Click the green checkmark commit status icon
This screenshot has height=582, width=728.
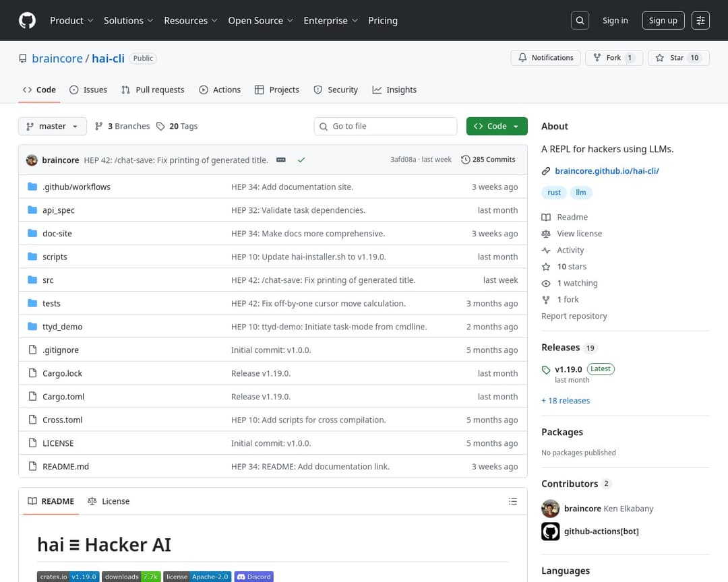(301, 160)
